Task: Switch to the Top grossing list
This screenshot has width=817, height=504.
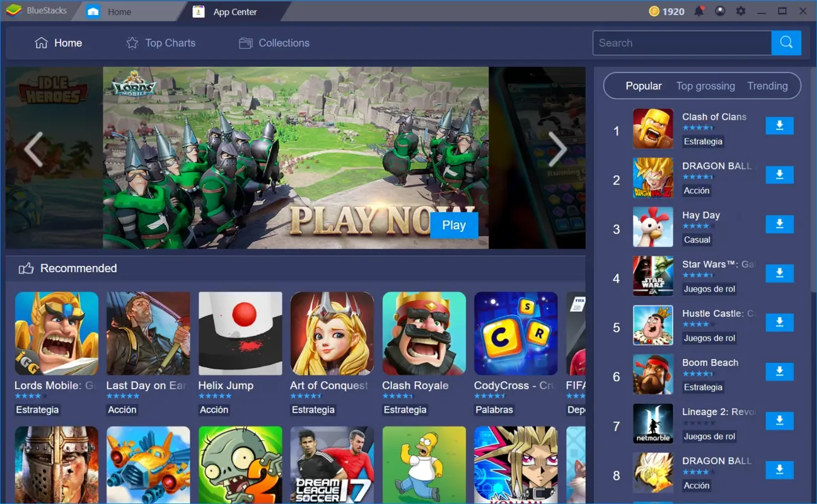Action: [x=705, y=86]
